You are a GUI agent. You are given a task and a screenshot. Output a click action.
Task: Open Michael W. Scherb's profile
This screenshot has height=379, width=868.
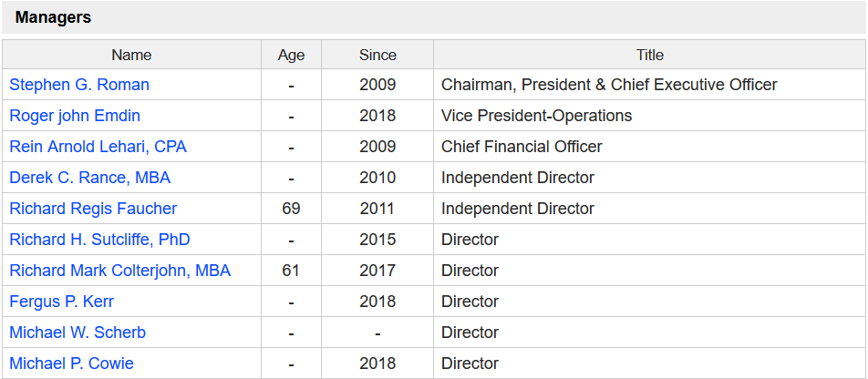[77, 333]
